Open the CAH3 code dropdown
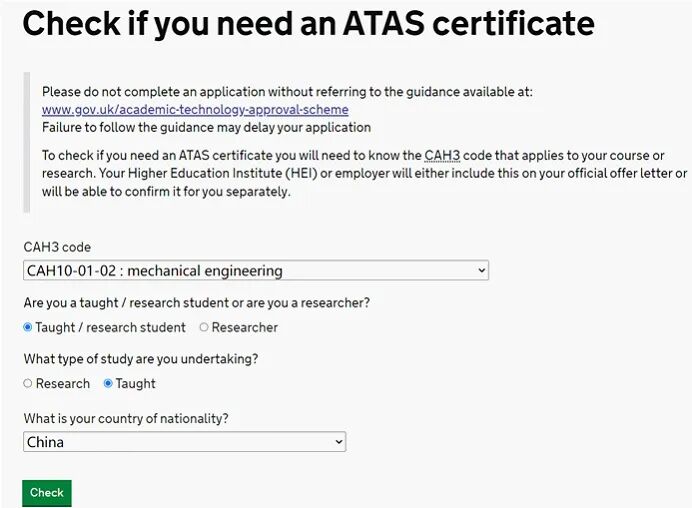Viewport: 692px width, 508px height. [255, 271]
